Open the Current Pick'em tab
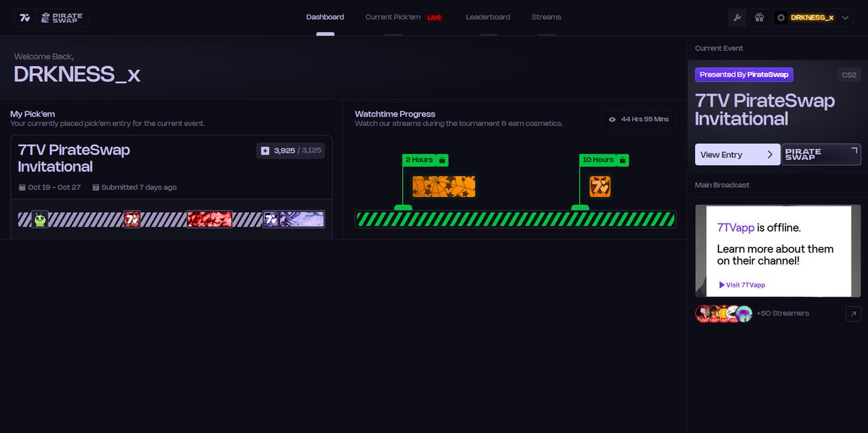This screenshot has width=868, height=433. click(x=393, y=17)
